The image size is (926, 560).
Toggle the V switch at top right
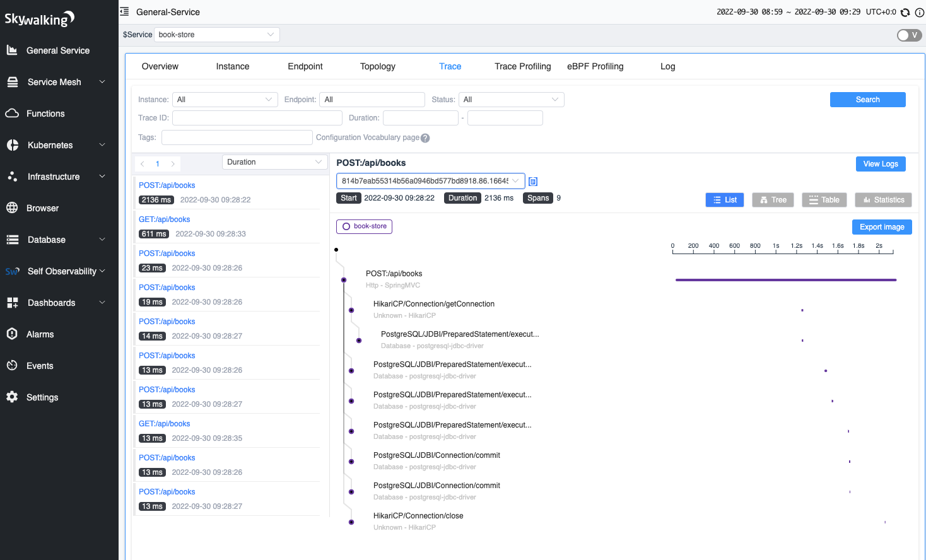tap(910, 35)
